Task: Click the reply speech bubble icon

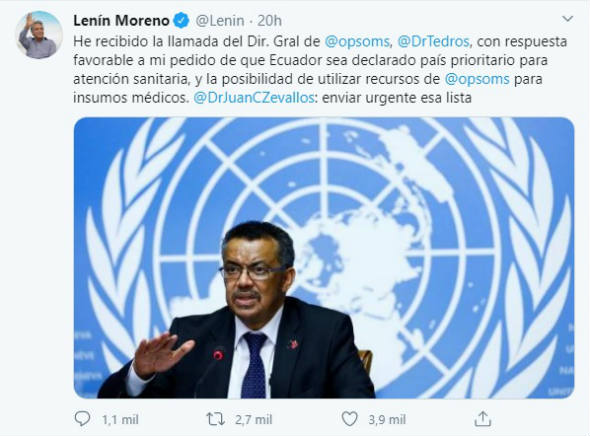Action: coord(82,419)
